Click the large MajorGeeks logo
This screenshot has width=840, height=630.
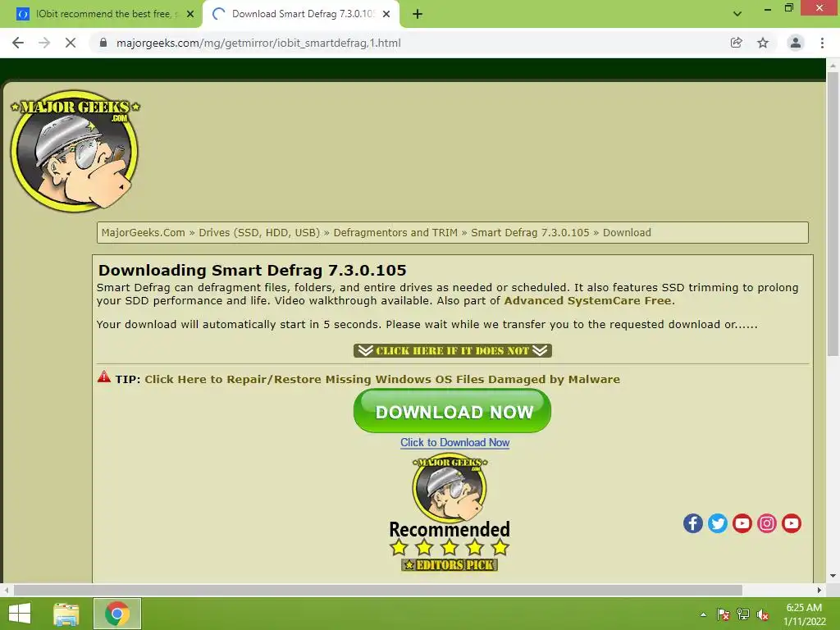[x=75, y=151]
